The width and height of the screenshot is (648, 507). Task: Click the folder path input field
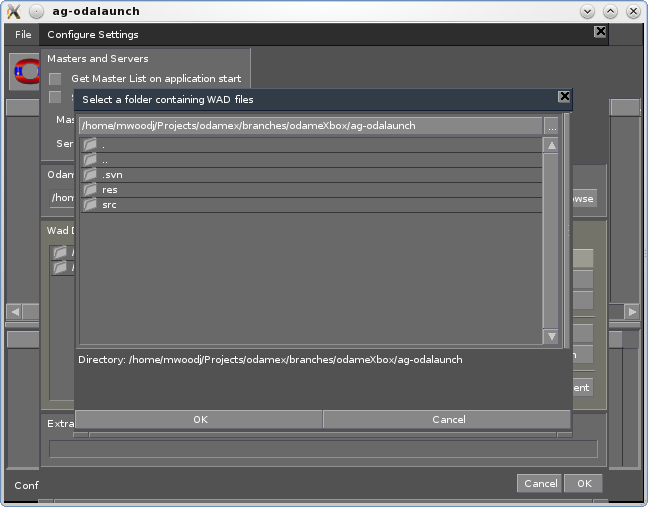tap(310, 126)
